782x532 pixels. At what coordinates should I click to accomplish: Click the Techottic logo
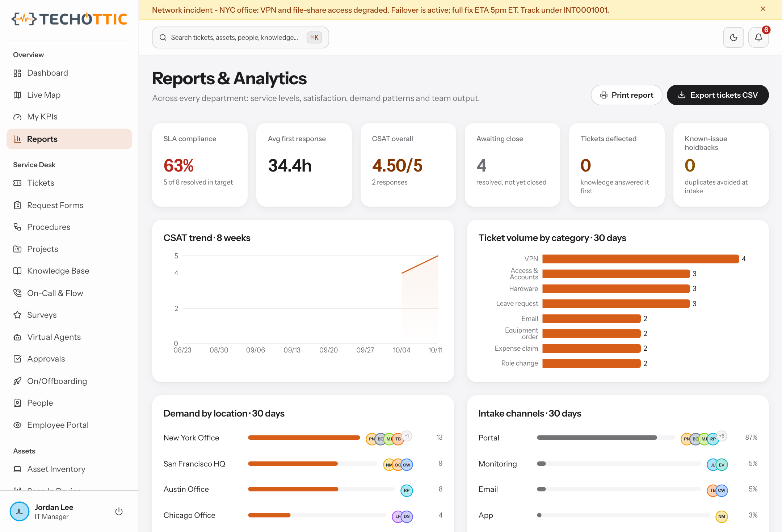(69, 19)
